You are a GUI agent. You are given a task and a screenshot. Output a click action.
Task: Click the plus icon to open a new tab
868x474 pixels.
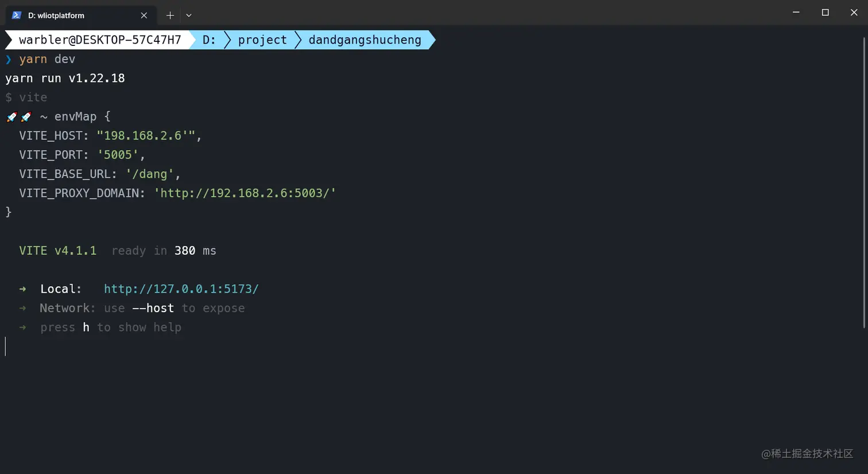[x=170, y=15]
